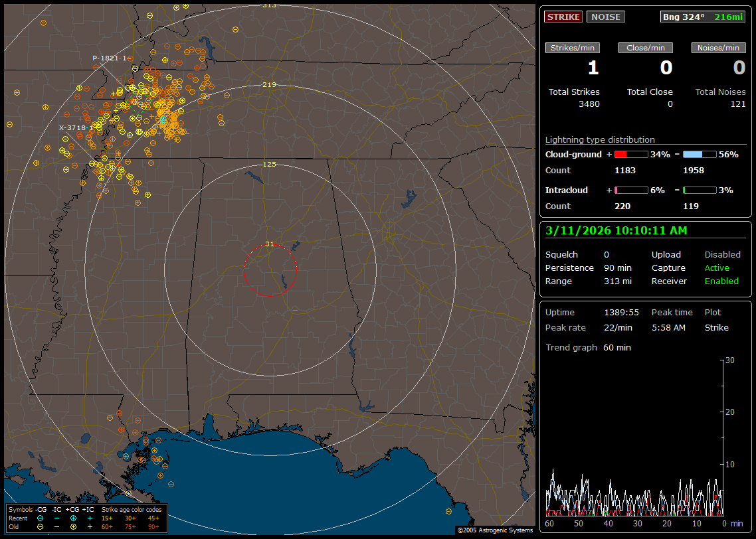Click the positive intracloud pink percentage bar
Viewport: 756px width, 539px height.
pos(630,190)
